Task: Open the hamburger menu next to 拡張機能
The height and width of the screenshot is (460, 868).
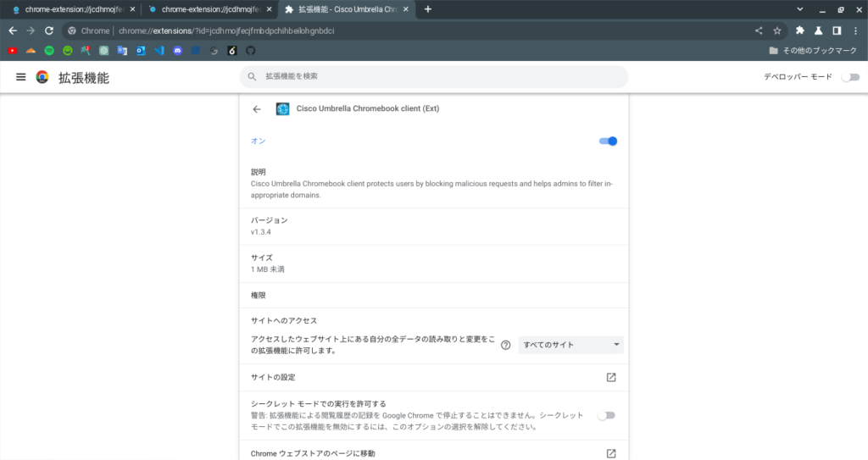Action: point(20,77)
